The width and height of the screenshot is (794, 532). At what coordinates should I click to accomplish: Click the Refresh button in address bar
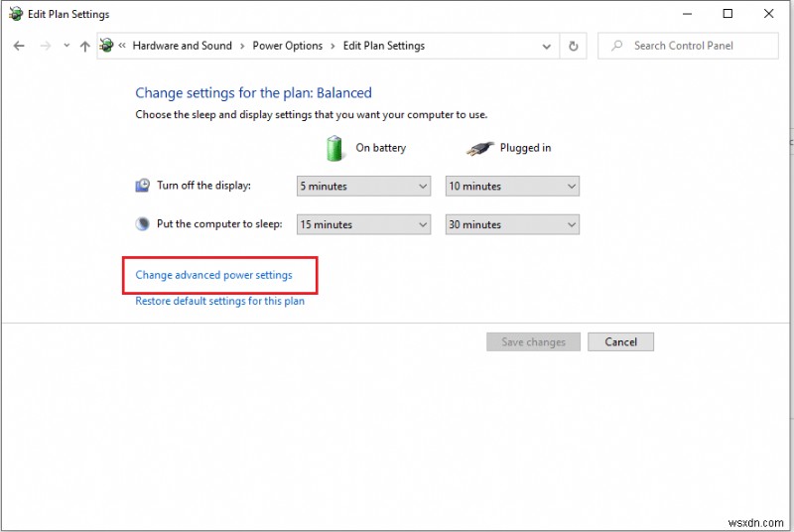(573, 46)
